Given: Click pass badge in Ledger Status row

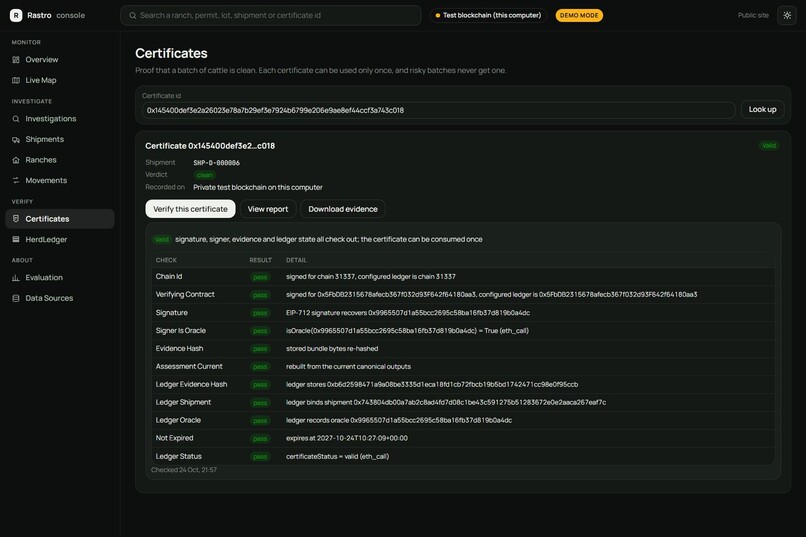Looking at the screenshot, I should tap(260, 457).
